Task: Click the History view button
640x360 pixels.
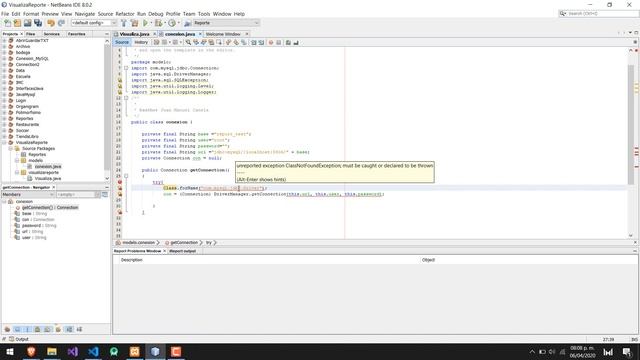Action: point(141,42)
